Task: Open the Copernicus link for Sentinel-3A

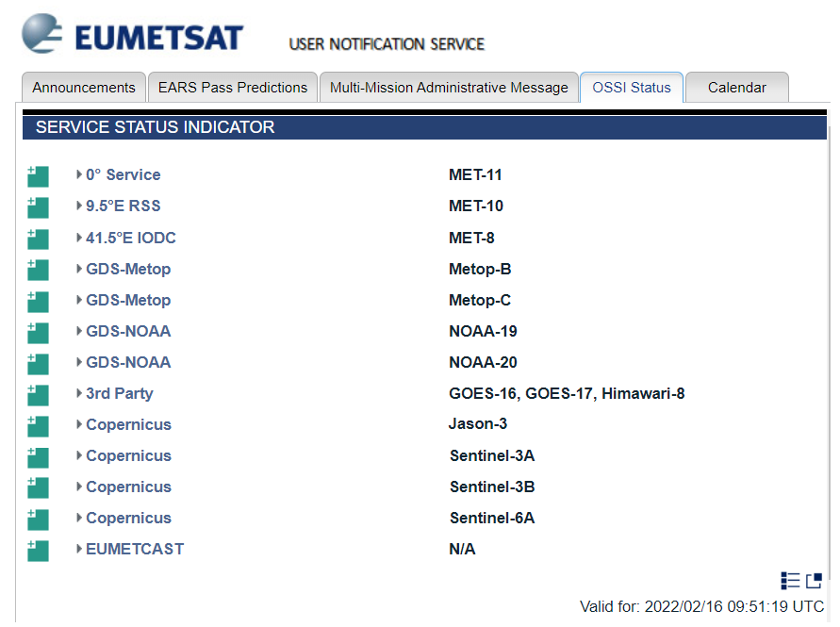Action: 128,455
